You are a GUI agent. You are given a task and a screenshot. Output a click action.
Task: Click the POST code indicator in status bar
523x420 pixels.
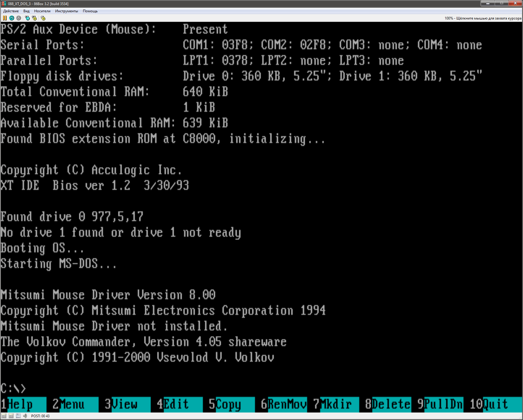(41, 416)
